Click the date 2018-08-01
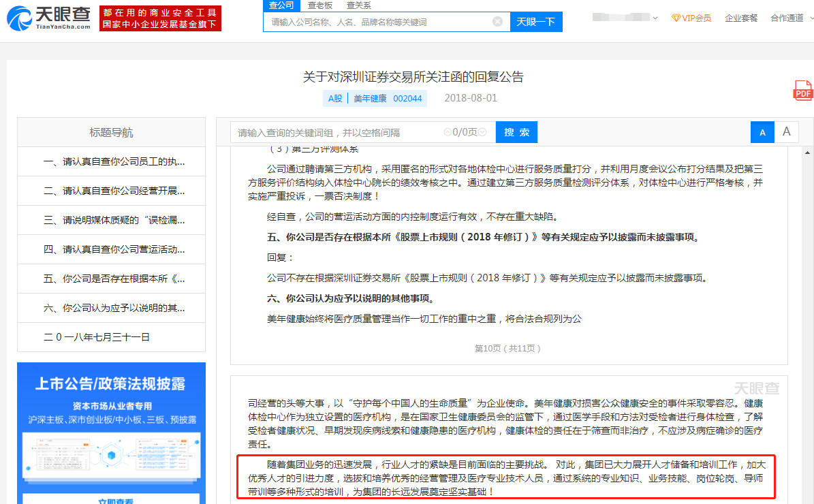Viewport: 814px width, 504px height. tap(471, 98)
